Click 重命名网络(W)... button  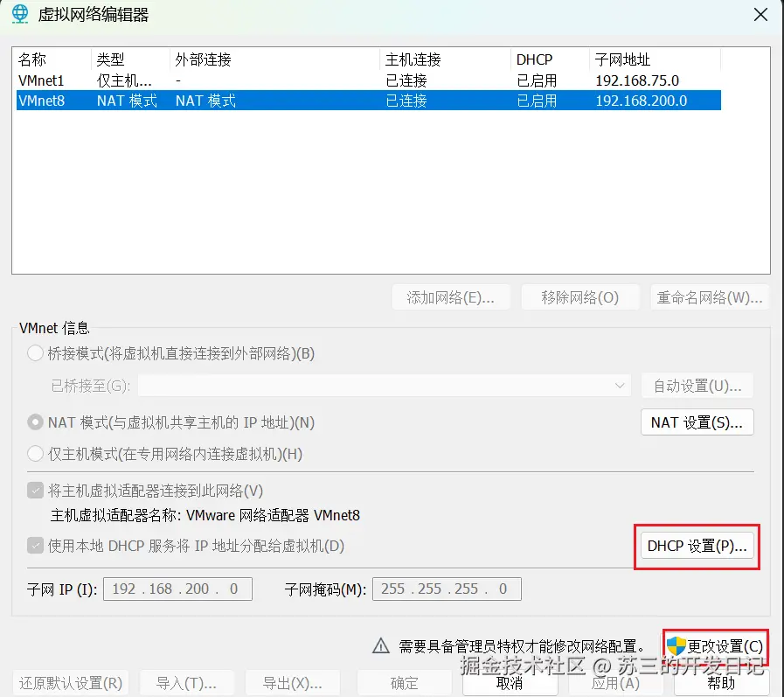pyautogui.click(x=709, y=297)
